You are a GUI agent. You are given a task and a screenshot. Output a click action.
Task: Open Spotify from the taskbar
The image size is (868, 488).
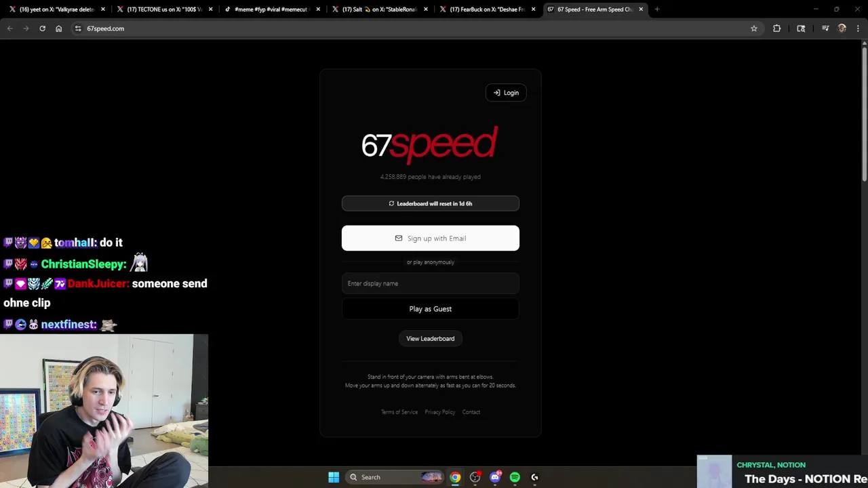pos(515,477)
